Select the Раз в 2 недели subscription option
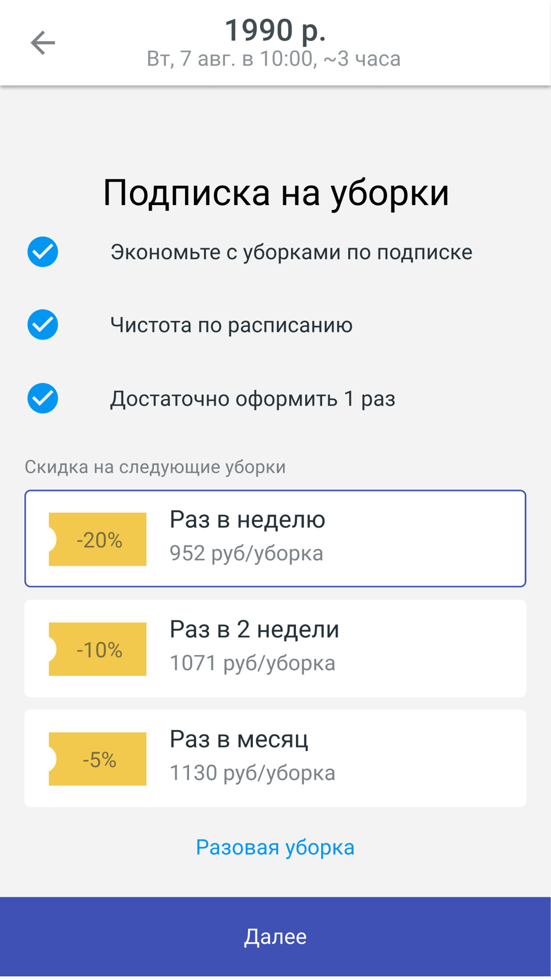Viewport: 551px width, 980px height. click(x=275, y=648)
